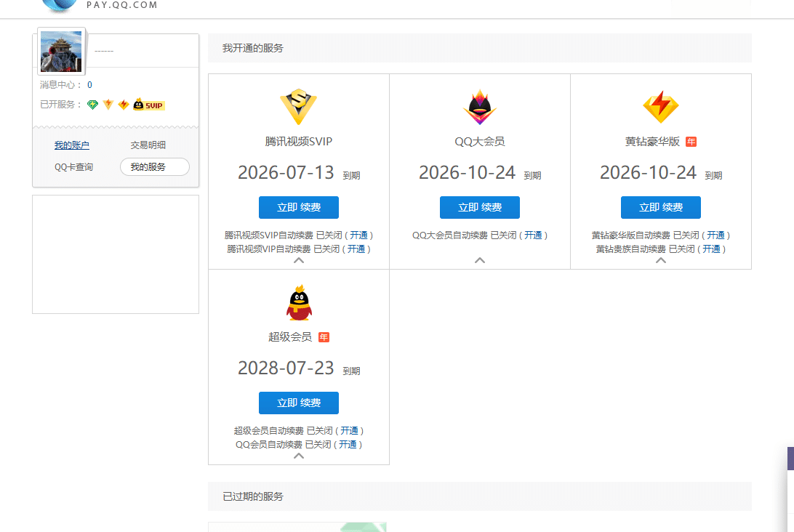Click the 超级会员 penguin icon

299,302
